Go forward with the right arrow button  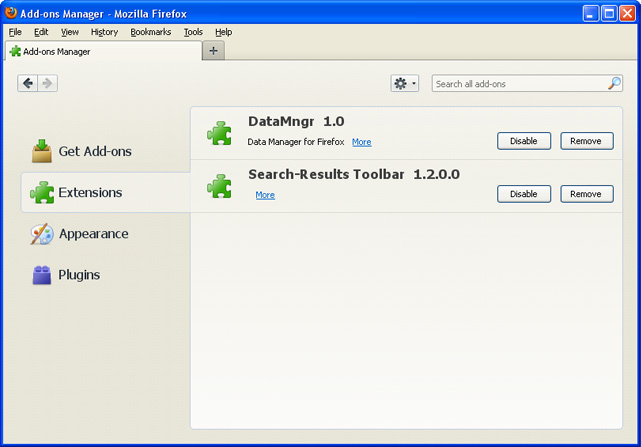(47, 83)
